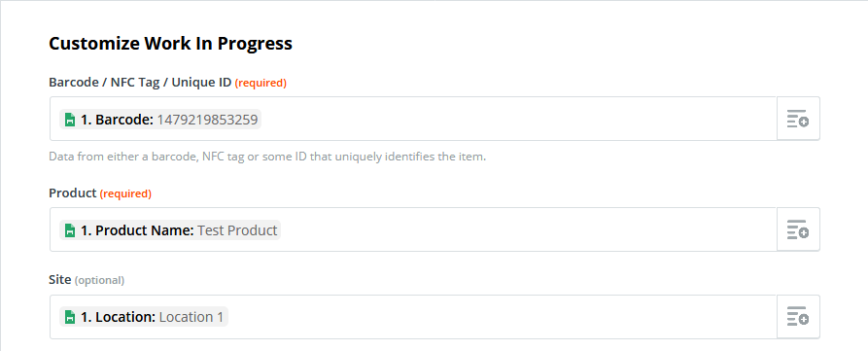
Task: Click the 'Barcode / NFC Tag / Unique ID' label
Action: coord(140,83)
